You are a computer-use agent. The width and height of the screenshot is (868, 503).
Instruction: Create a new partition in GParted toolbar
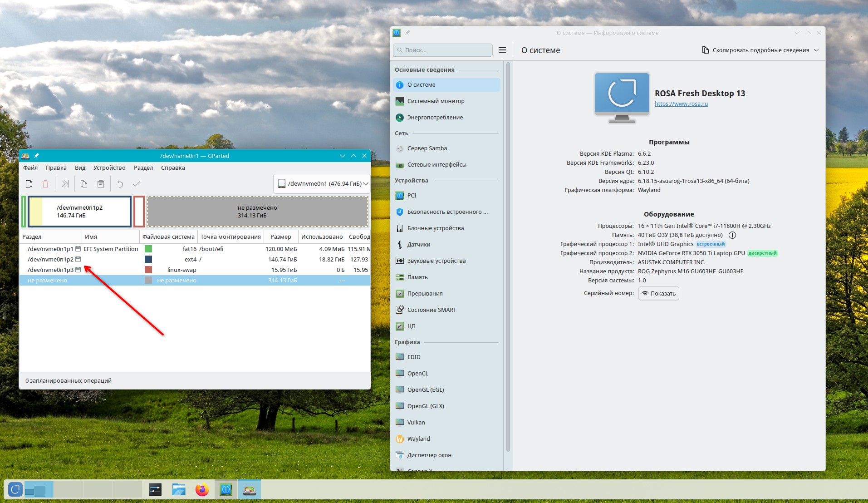(x=29, y=184)
